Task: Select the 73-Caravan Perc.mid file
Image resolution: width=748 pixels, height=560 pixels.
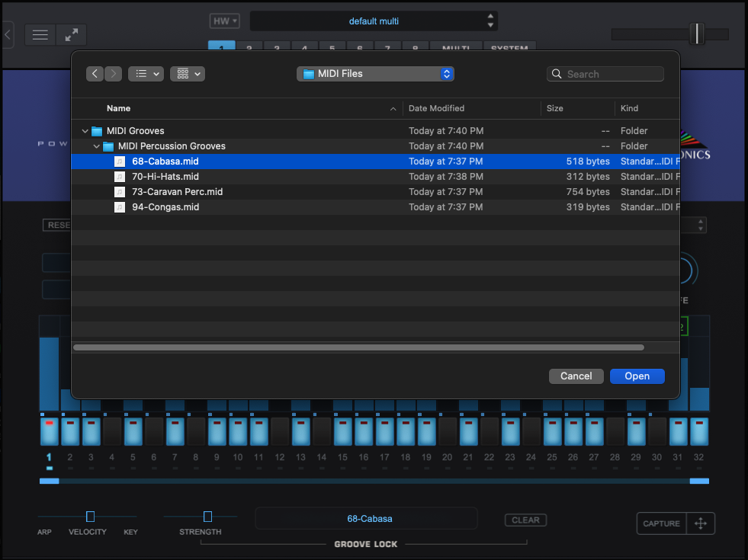Action: point(375,191)
